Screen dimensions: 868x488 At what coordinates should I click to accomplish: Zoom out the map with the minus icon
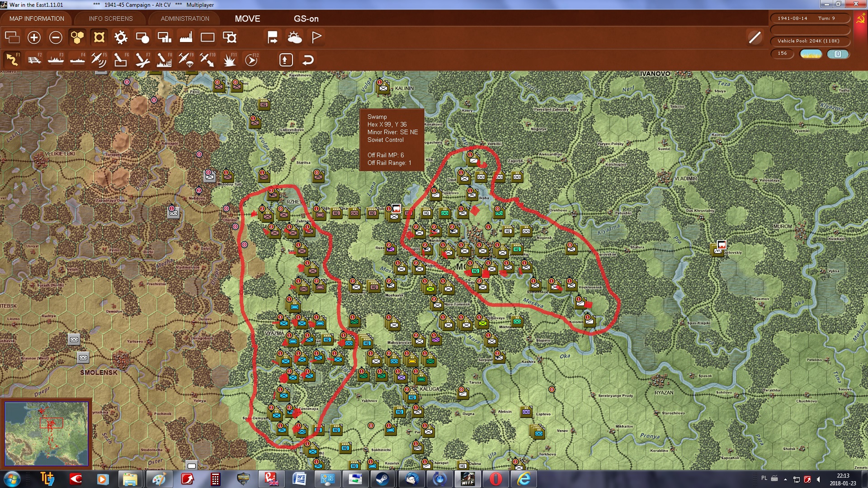pos(56,38)
